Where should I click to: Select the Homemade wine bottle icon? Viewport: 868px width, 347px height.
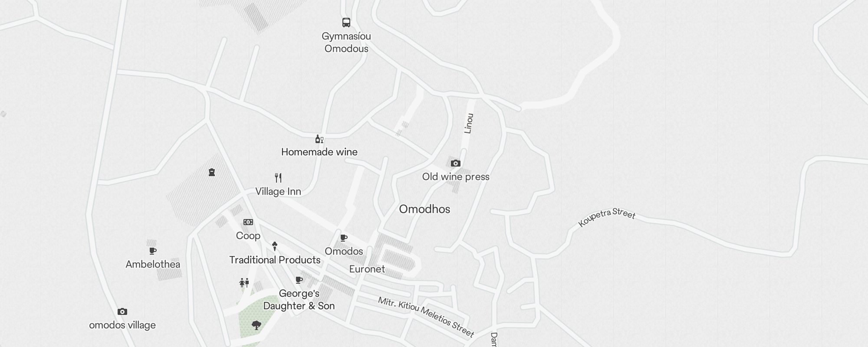click(x=319, y=139)
